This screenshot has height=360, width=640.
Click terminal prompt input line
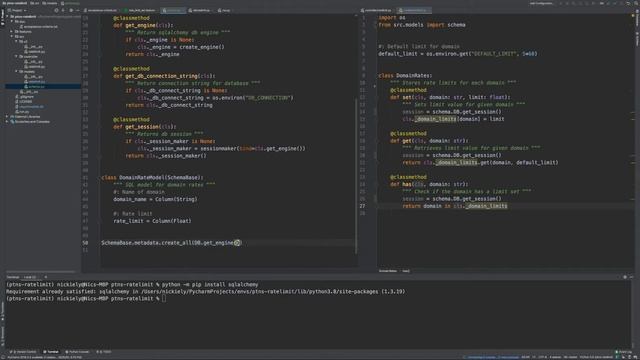(86, 298)
